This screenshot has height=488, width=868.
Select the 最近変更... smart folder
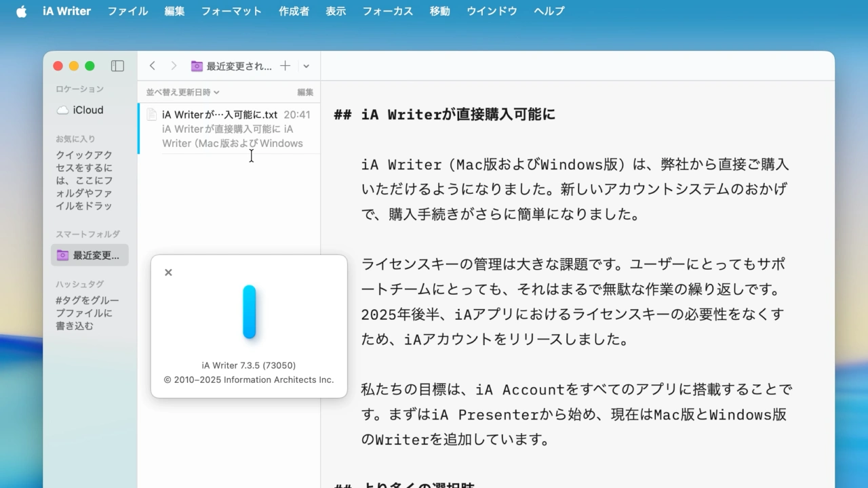[90, 255]
